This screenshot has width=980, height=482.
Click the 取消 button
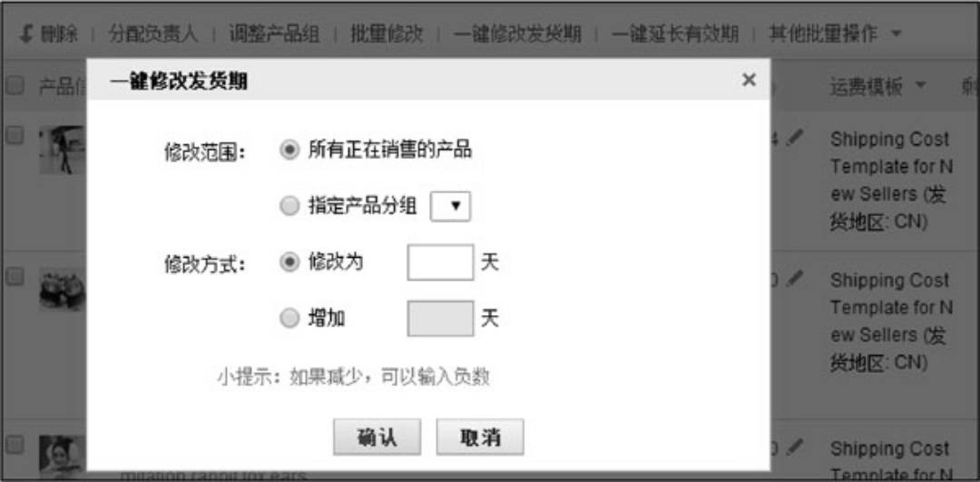point(480,437)
